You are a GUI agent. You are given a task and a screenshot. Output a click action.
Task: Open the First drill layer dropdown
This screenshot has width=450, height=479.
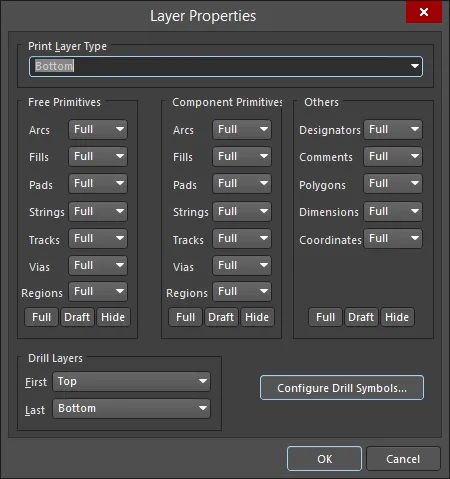(131, 381)
